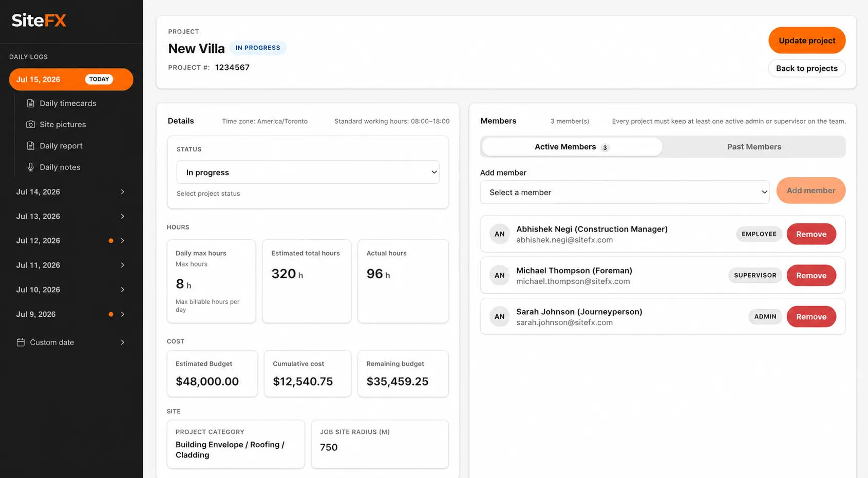
Task: Open Daily timecards document icon
Action: click(x=31, y=103)
